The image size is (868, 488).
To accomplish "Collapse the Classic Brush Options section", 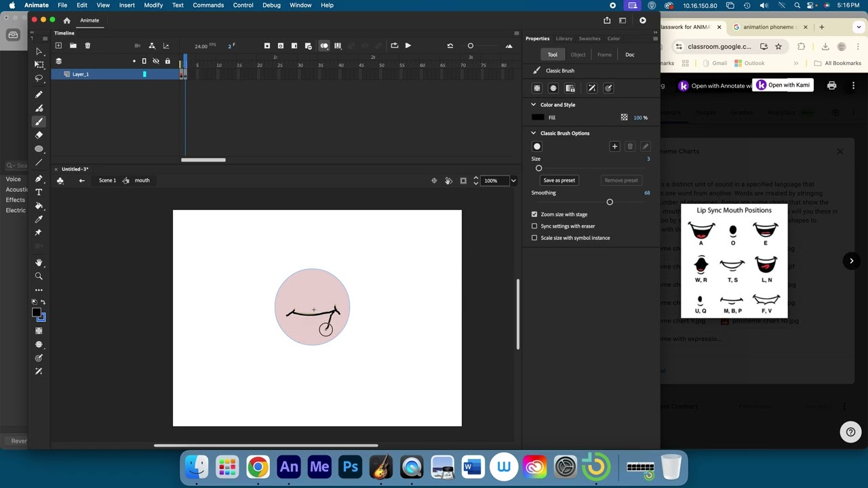I will pyautogui.click(x=533, y=133).
